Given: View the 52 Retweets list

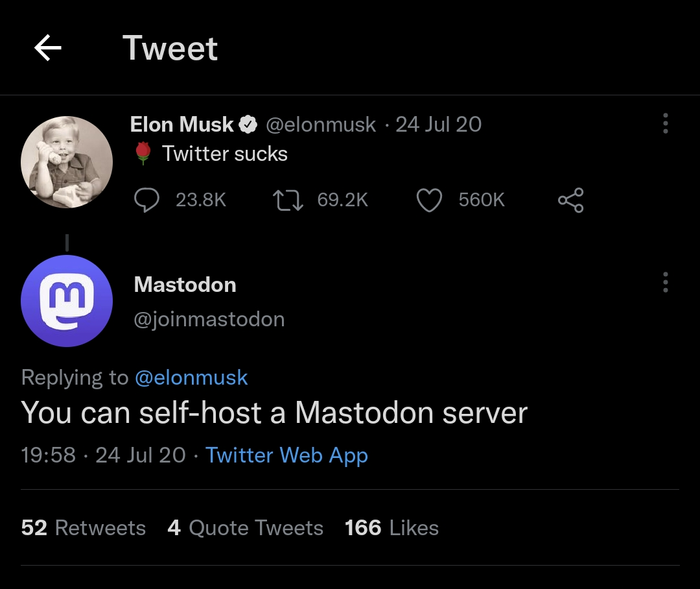Looking at the screenshot, I should (x=84, y=528).
